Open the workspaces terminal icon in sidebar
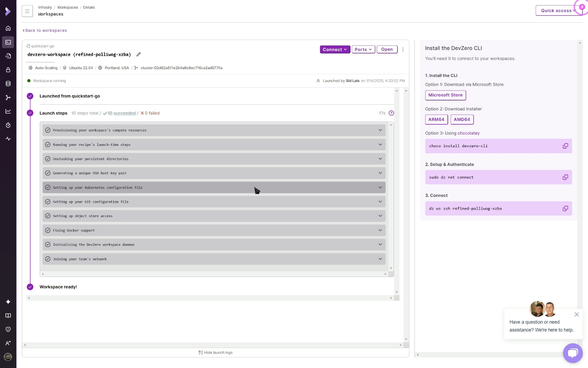This screenshot has width=588, height=368. (8, 42)
